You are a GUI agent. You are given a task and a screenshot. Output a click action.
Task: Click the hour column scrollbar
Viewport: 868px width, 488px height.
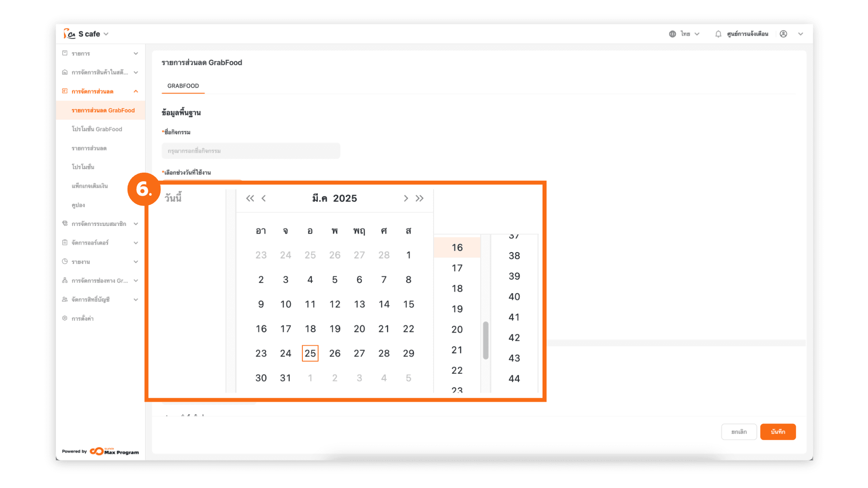(486, 340)
